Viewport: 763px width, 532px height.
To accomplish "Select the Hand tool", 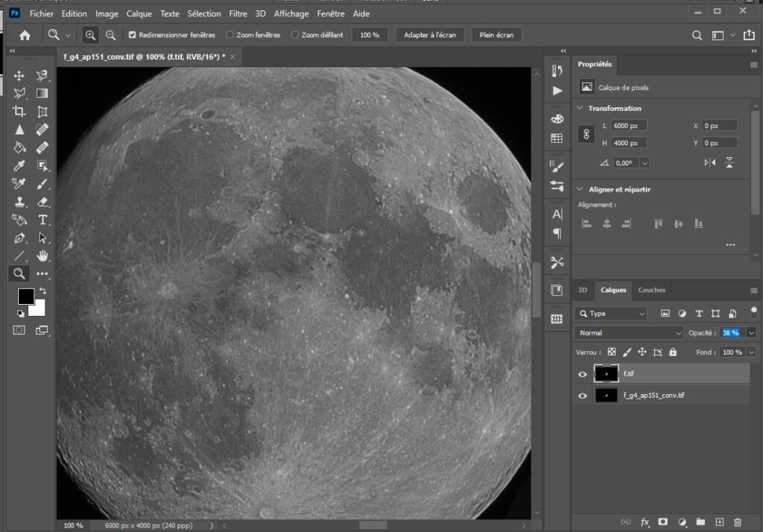I will point(42,256).
